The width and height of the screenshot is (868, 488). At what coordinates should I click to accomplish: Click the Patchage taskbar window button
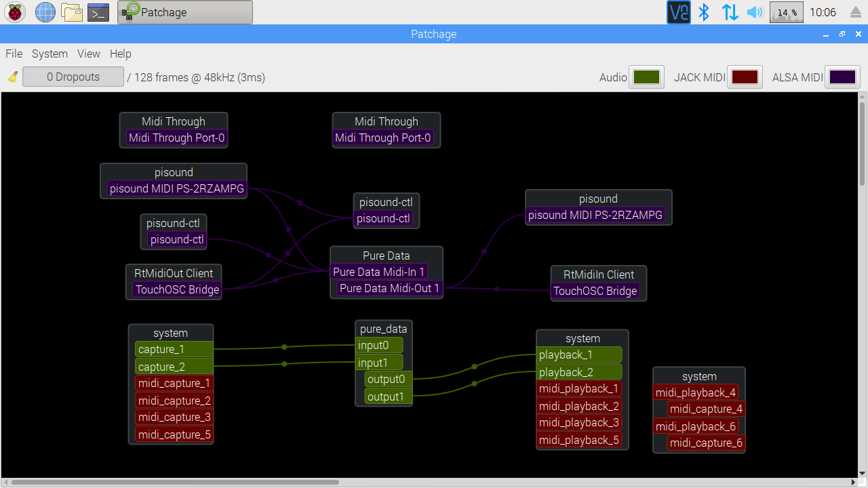point(184,12)
